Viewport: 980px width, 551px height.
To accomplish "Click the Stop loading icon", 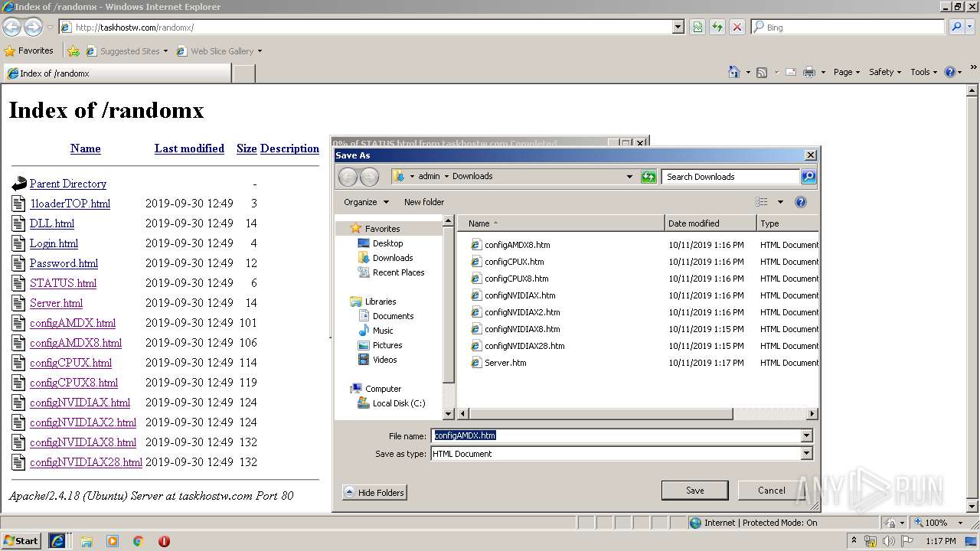I will pyautogui.click(x=737, y=27).
